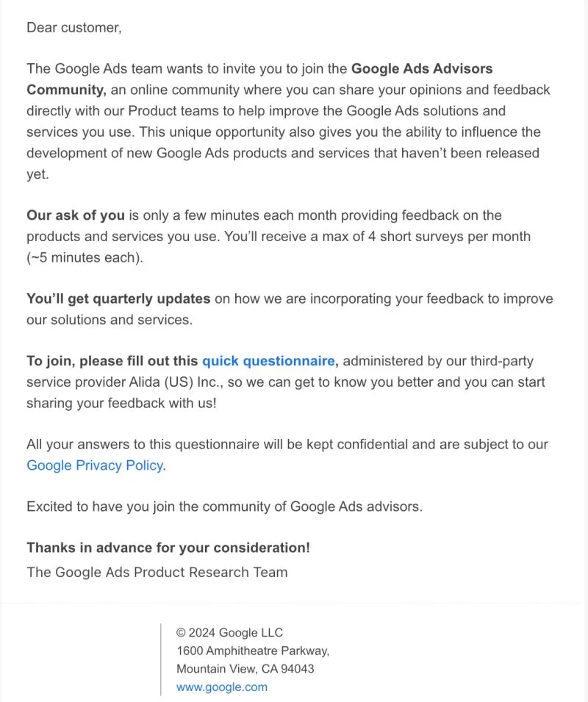Click the 'Dear customer,' greeting text
Screen dimensions: 588x702
click(x=74, y=28)
